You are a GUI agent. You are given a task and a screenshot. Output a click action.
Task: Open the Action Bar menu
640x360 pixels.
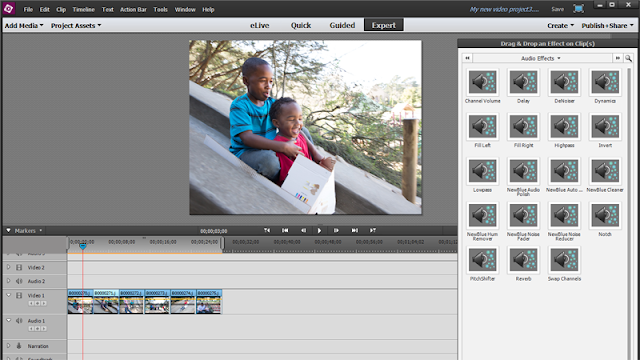click(133, 9)
